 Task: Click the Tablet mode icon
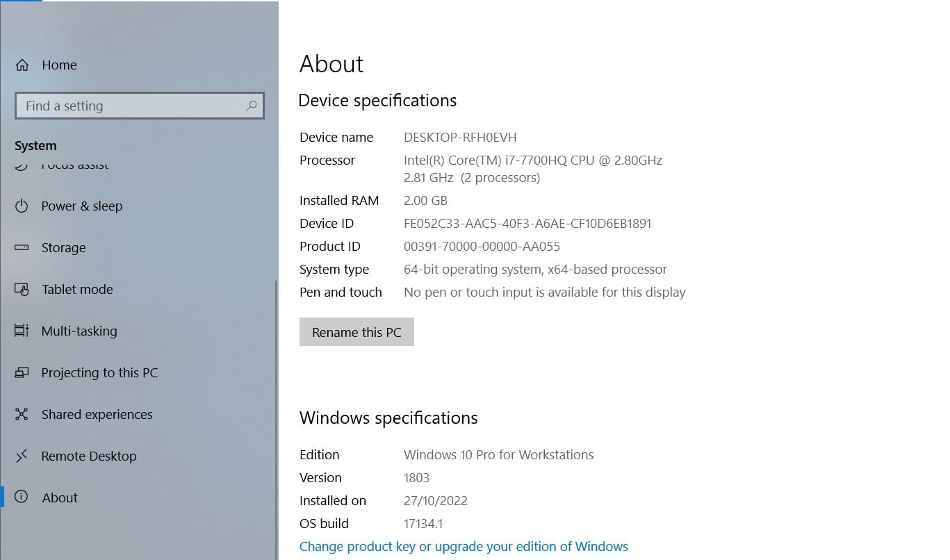(x=22, y=289)
